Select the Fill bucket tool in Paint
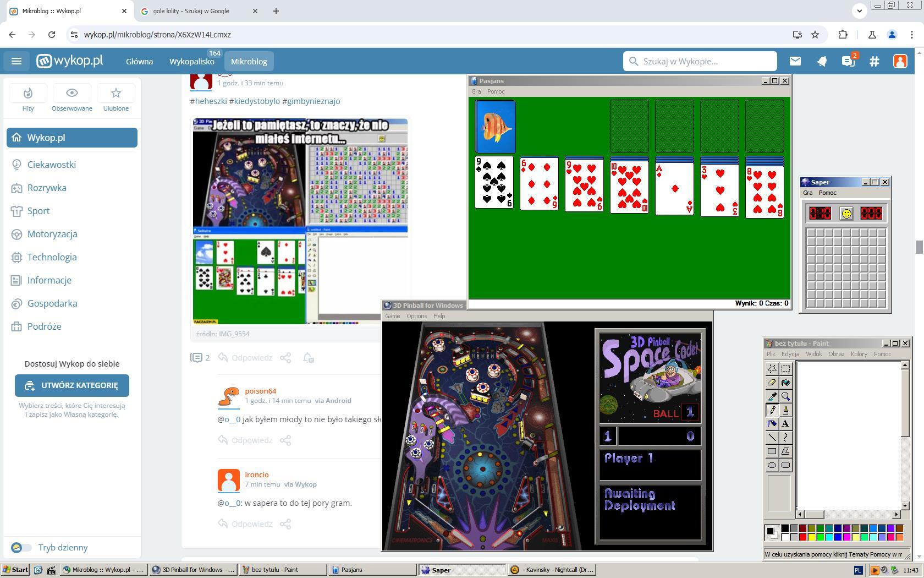924x578 pixels. point(785,383)
